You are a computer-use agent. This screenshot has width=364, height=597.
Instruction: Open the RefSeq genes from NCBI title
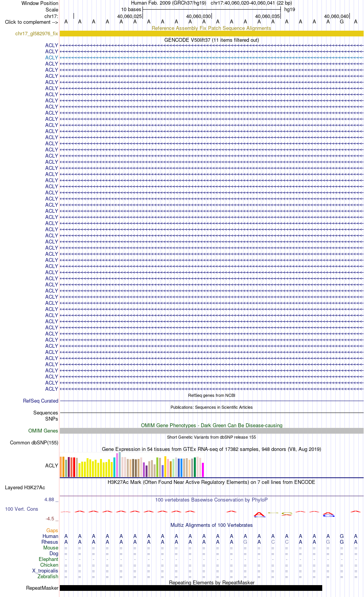pyautogui.click(x=212, y=395)
